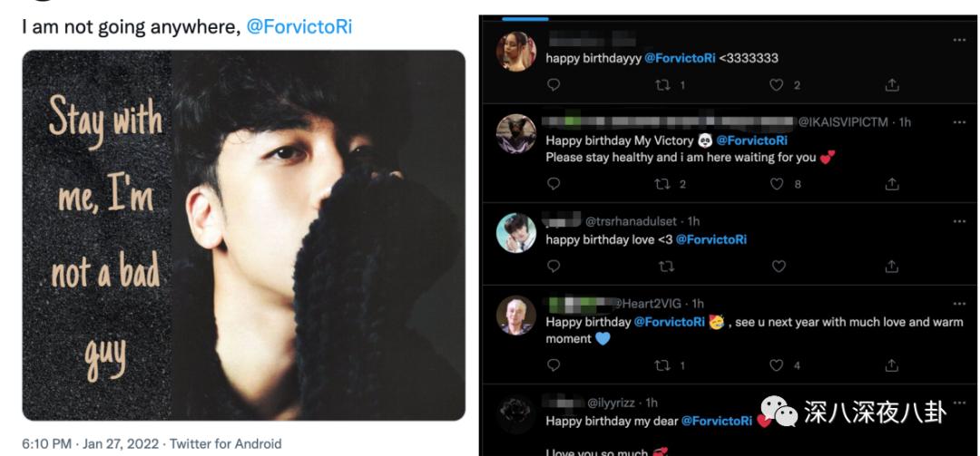Like the happy birthday love tweet

click(x=778, y=267)
